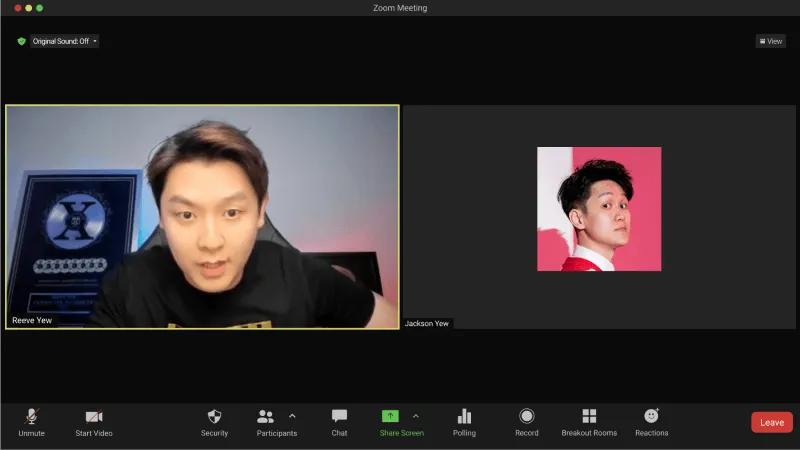Screen dimensions: 800x450
Task: Minimize the window with the yellow button
Action: click(29, 8)
